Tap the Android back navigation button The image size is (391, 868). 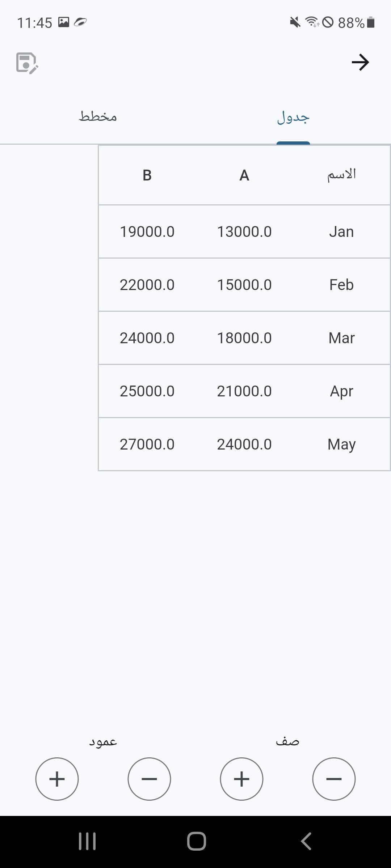(306, 841)
